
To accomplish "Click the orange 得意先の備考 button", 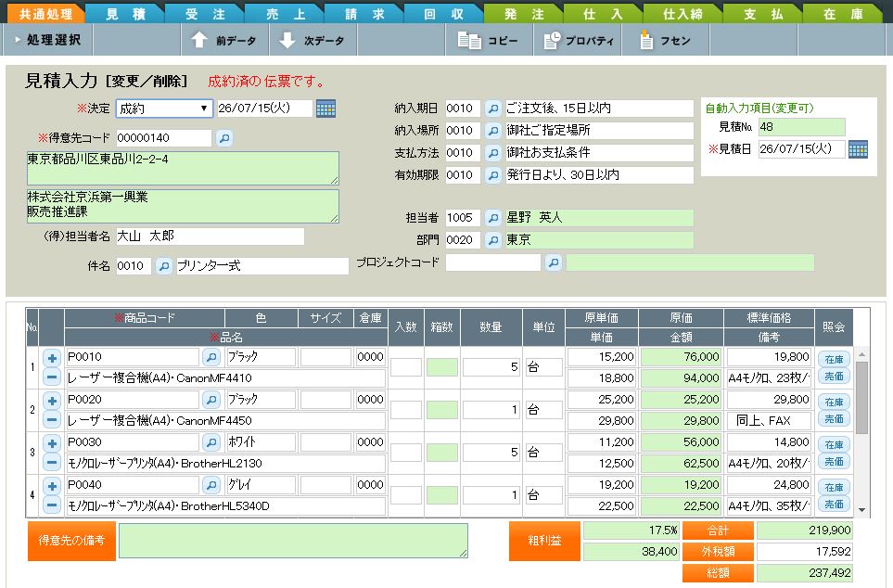I will [x=71, y=540].
